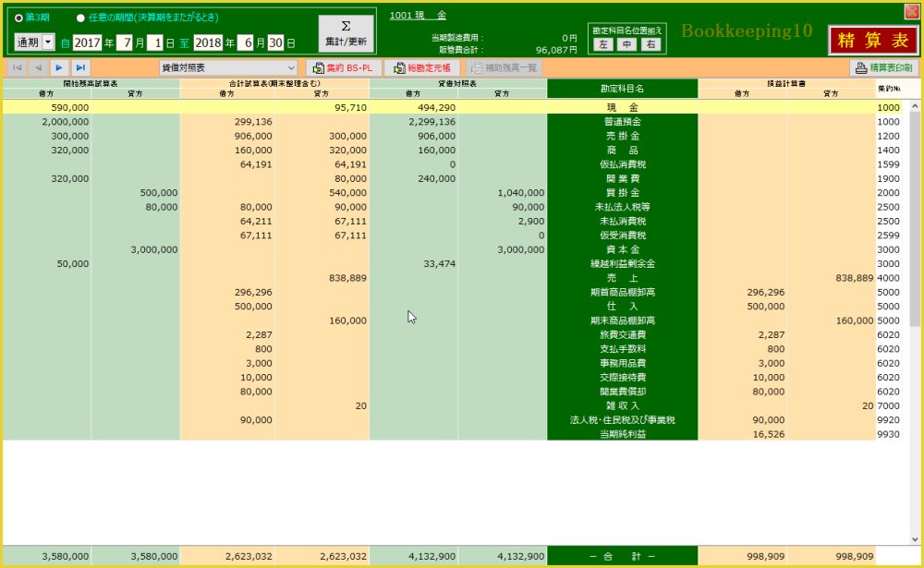The width and height of the screenshot is (924, 568).
Task: Click the start year field 2017
Action: coord(87,42)
